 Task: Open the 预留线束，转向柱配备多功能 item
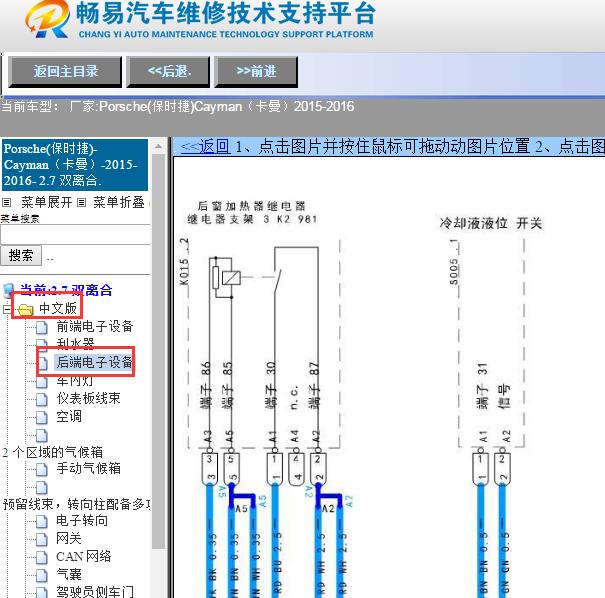(x=76, y=504)
